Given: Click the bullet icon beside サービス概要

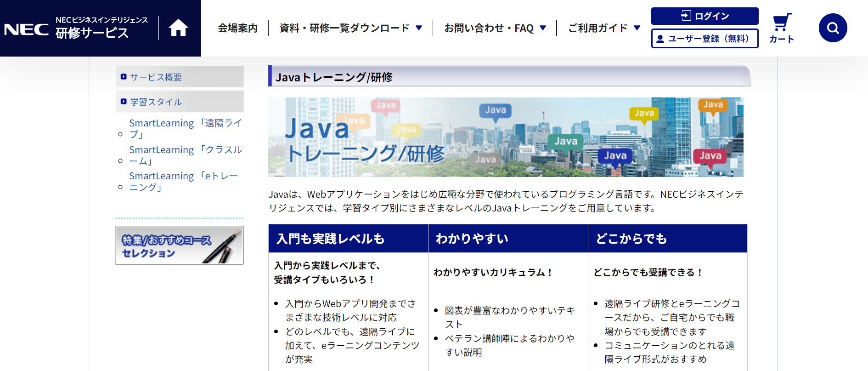Looking at the screenshot, I should pyautogui.click(x=124, y=77).
